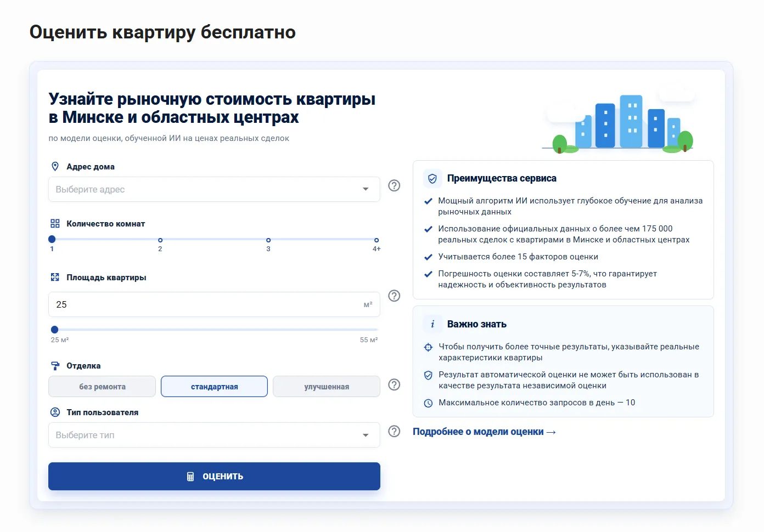This screenshot has height=532, width=764.
Task: Select the без ремонта finishing option
Action: 102,387
